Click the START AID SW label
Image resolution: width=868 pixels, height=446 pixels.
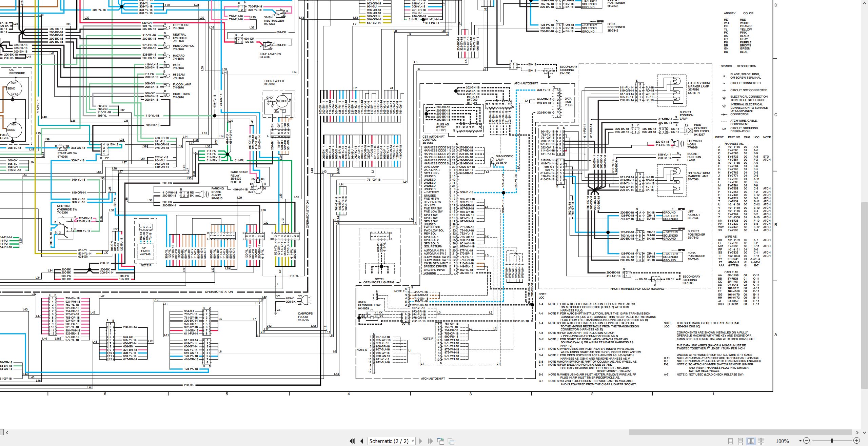click(x=67, y=153)
